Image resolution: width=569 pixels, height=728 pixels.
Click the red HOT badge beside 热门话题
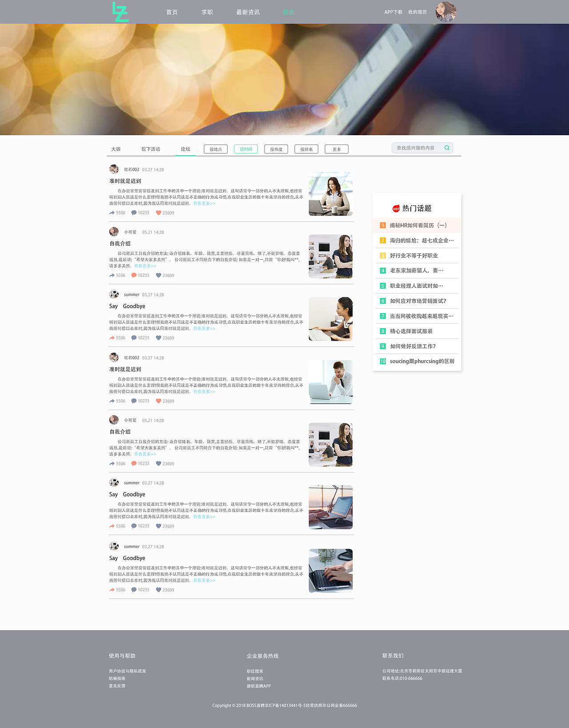(x=396, y=209)
